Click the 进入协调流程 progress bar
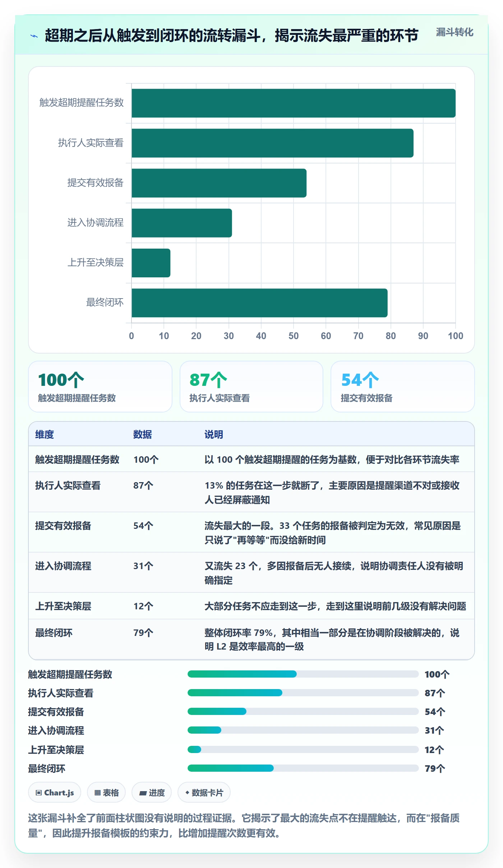Image resolution: width=503 pixels, height=868 pixels. click(x=303, y=730)
